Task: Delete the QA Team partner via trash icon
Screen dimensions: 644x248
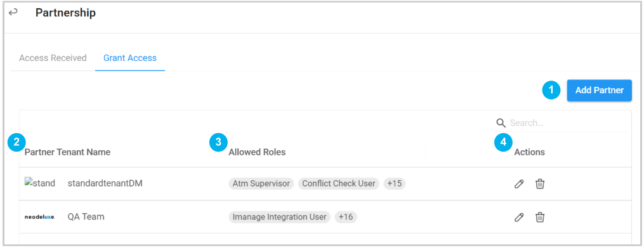Action: pos(540,217)
